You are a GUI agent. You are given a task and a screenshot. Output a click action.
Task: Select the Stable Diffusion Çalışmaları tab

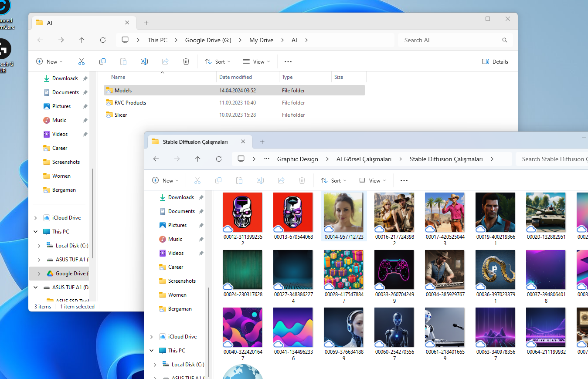tap(195, 142)
